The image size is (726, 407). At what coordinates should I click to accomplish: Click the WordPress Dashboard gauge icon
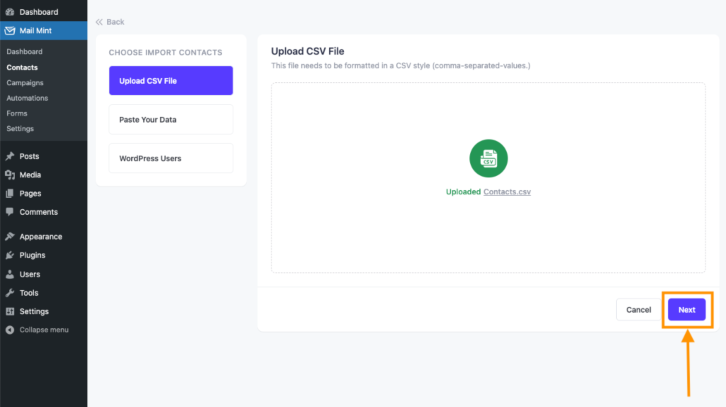pos(10,12)
